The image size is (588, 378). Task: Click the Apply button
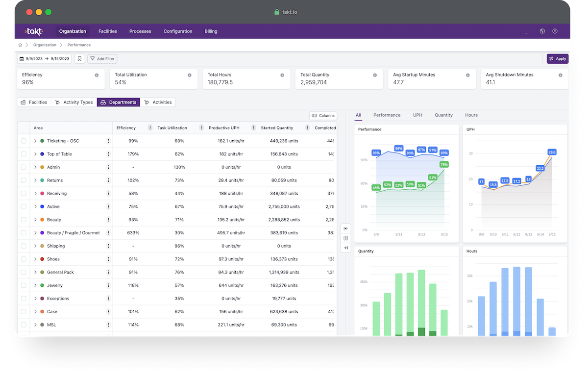pos(558,58)
